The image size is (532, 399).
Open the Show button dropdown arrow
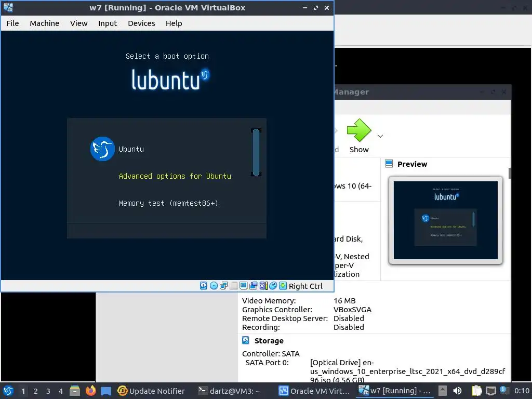380,136
